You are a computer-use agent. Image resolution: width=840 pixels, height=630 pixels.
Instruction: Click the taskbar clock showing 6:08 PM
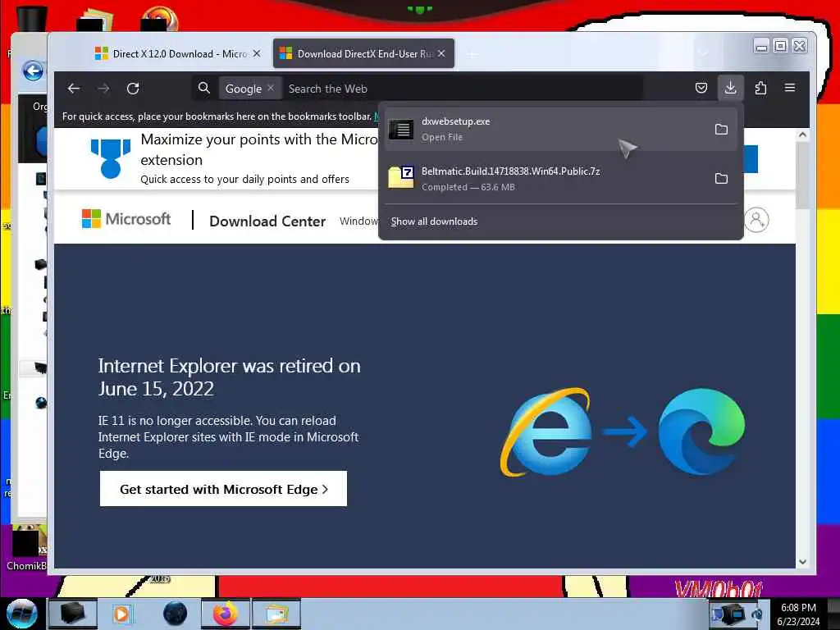(798, 614)
